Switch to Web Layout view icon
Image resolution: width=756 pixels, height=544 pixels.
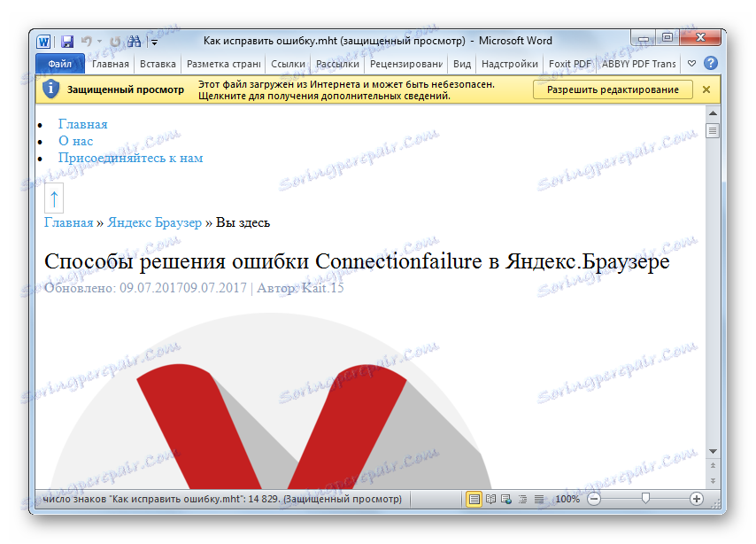[x=506, y=499]
